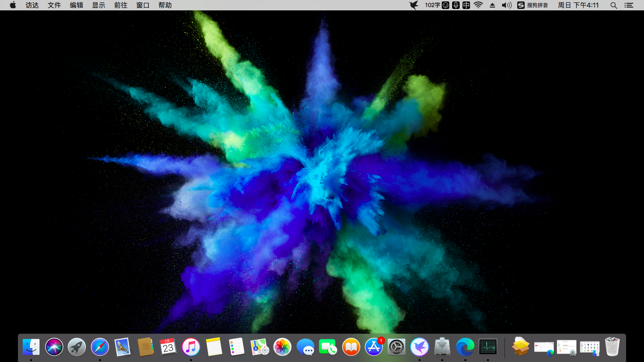Open Notes yellow notepad icon

[x=214, y=347]
